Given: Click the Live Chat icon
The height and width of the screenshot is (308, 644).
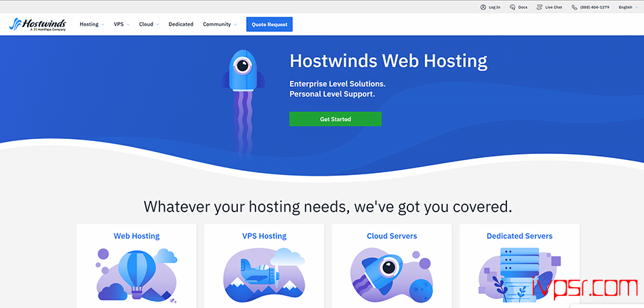Looking at the screenshot, I should 540,7.
